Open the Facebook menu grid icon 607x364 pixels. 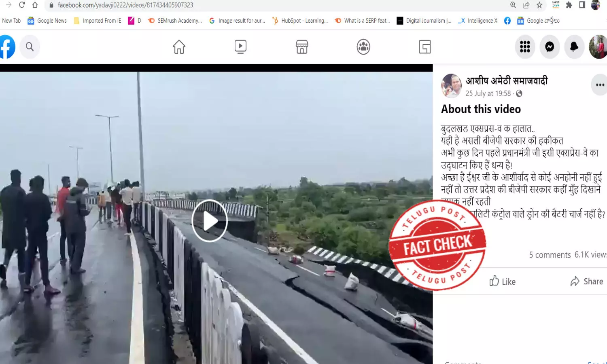point(525,47)
